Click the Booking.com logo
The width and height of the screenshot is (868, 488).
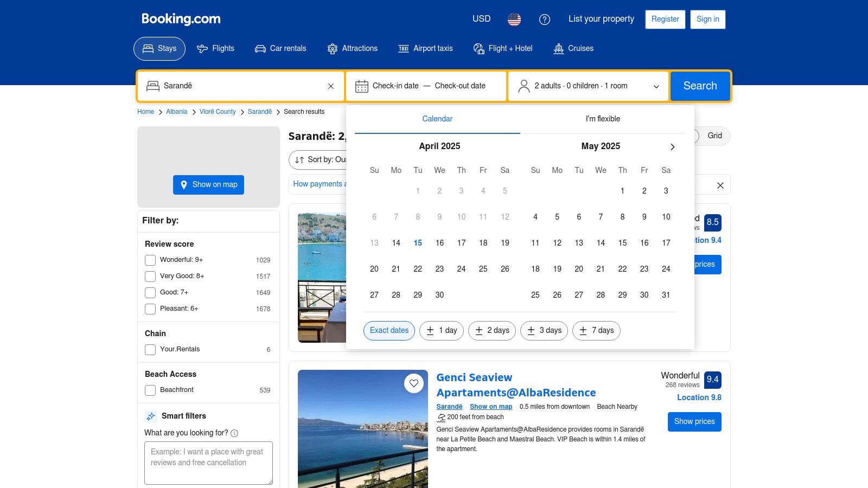tap(181, 19)
